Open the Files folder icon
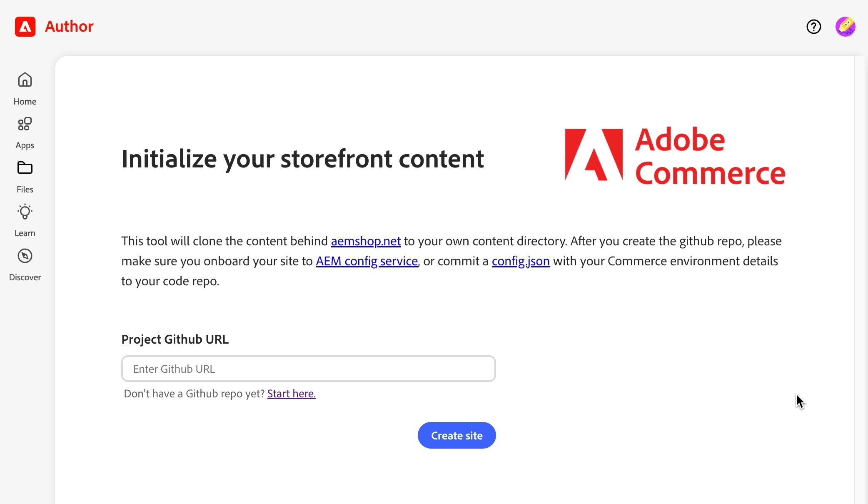Screen dimensions: 868x504 coord(25,168)
